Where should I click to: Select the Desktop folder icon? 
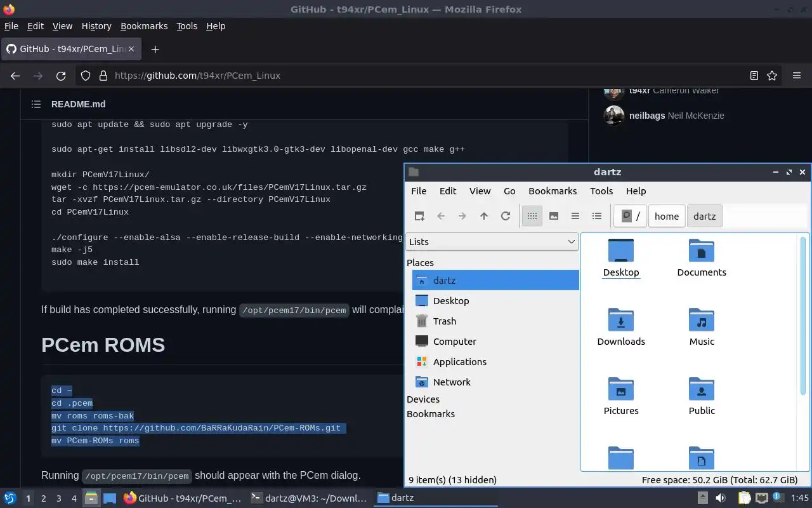[621, 258]
